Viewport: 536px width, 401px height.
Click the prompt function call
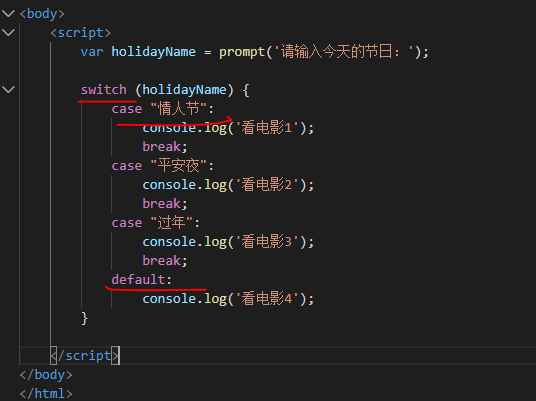tap(242, 52)
